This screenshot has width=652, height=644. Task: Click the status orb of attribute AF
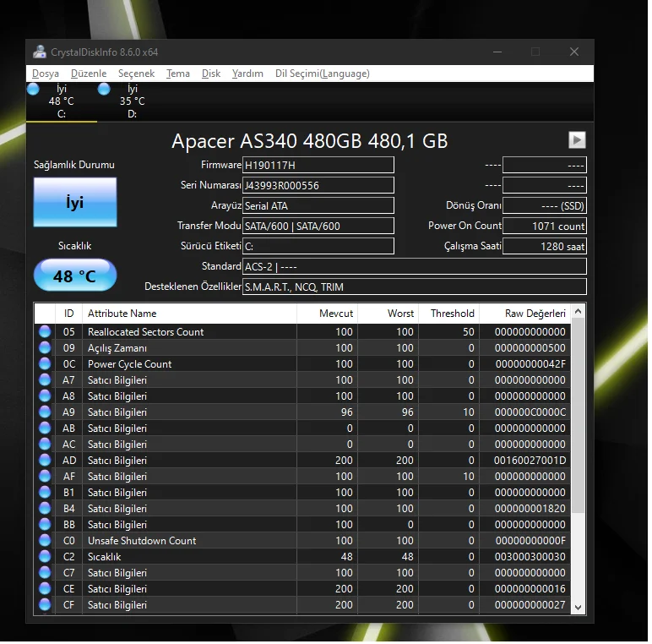pyautogui.click(x=45, y=476)
